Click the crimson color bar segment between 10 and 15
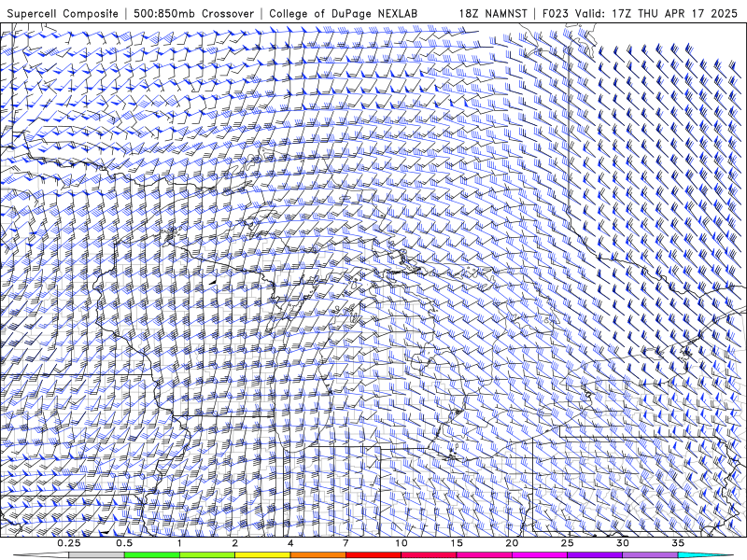This screenshot has width=747, height=560. pos(429,555)
